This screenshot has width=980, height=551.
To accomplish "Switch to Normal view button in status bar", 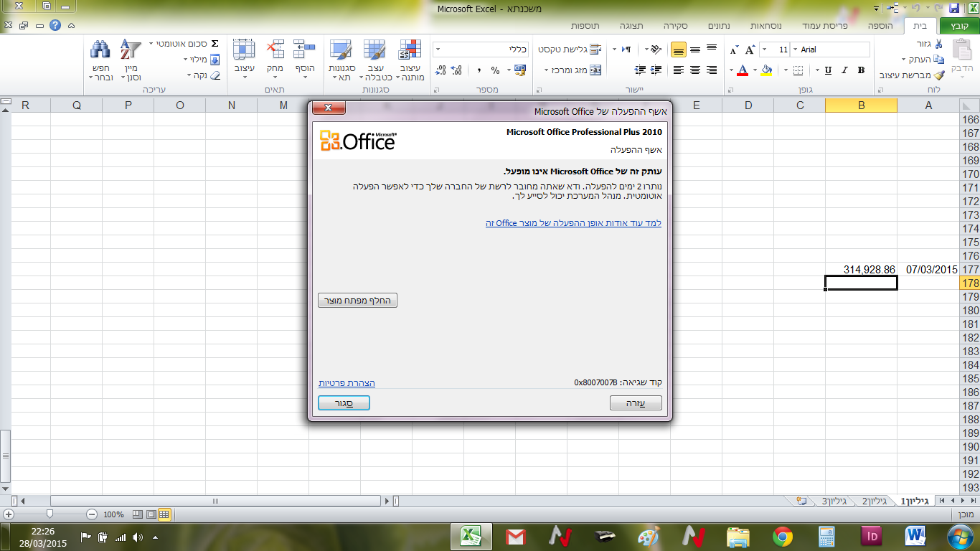I will point(164,514).
